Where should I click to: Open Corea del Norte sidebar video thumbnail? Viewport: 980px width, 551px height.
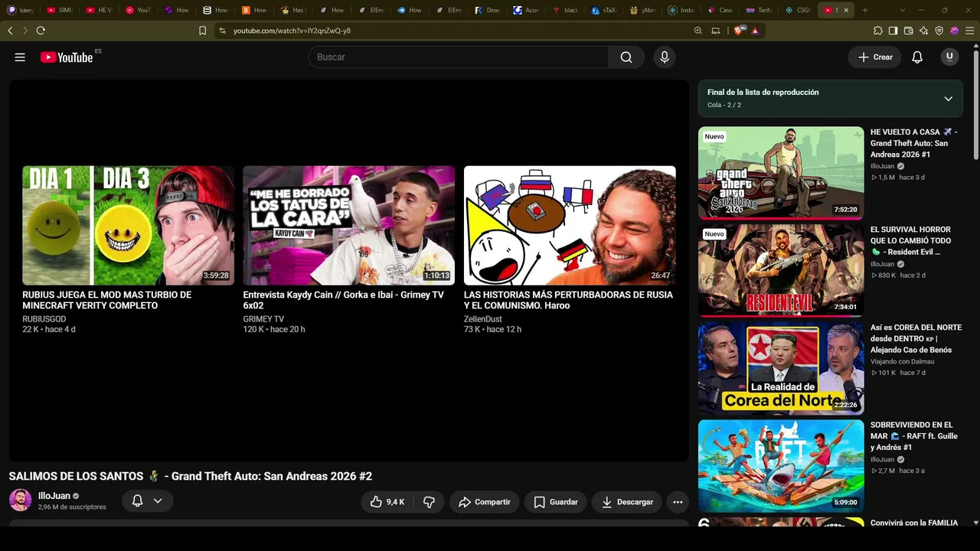781,368
